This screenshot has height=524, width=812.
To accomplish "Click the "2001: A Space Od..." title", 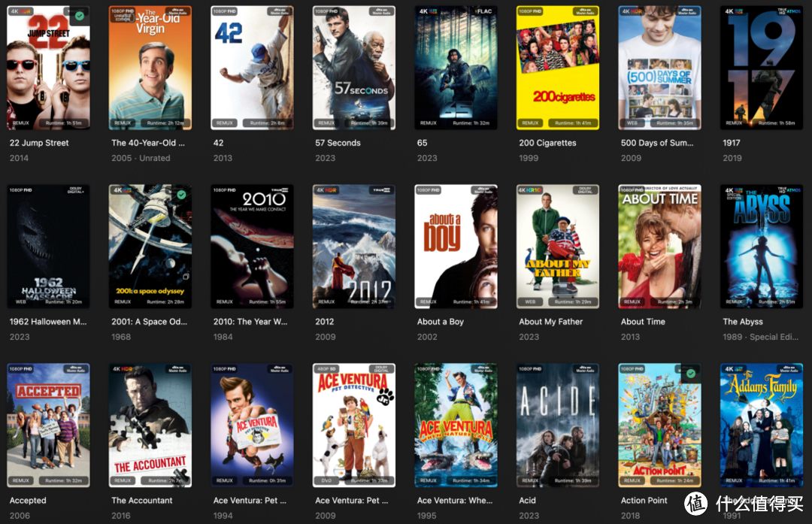I will pos(149,322).
